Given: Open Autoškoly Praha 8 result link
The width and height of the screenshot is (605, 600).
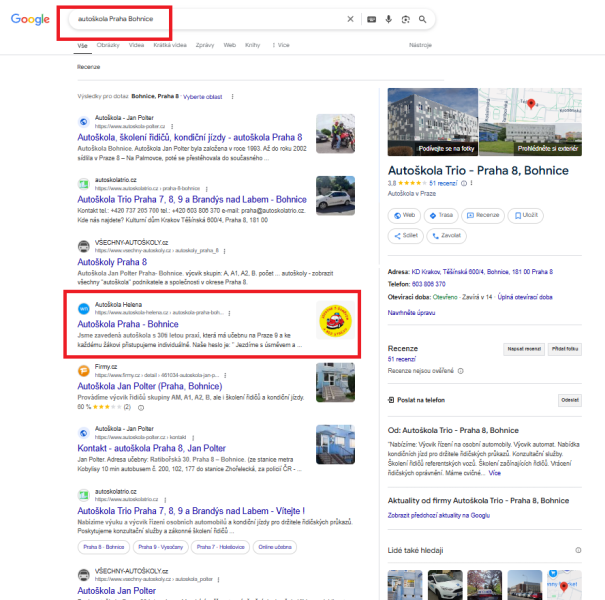Looking at the screenshot, I should point(112,262).
